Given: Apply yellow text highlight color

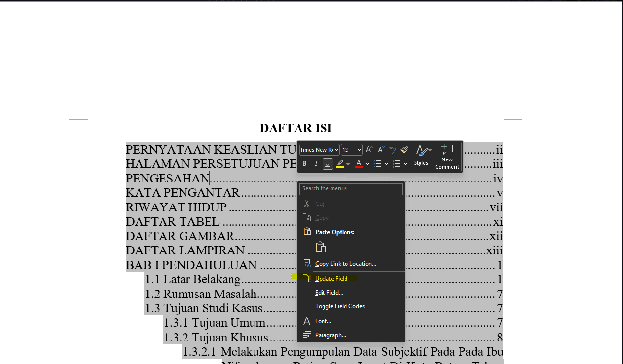Looking at the screenshot, I should pos(340,163).
